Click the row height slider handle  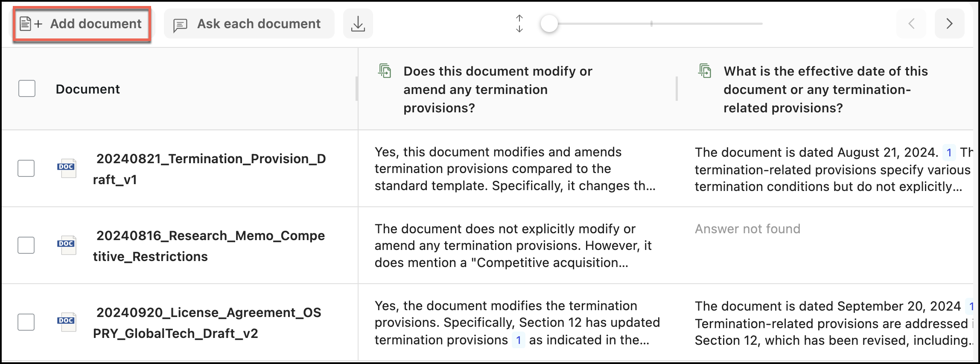click(549, 24)
